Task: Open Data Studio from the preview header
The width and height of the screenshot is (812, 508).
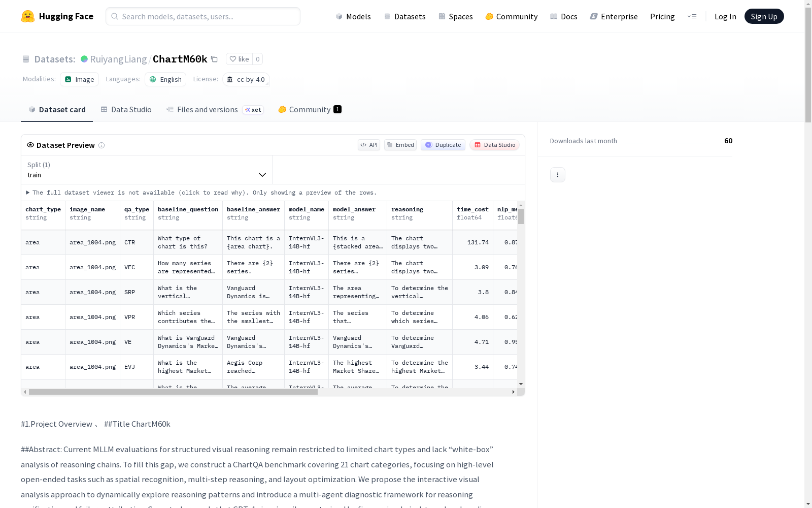Action: coord(495,145)
